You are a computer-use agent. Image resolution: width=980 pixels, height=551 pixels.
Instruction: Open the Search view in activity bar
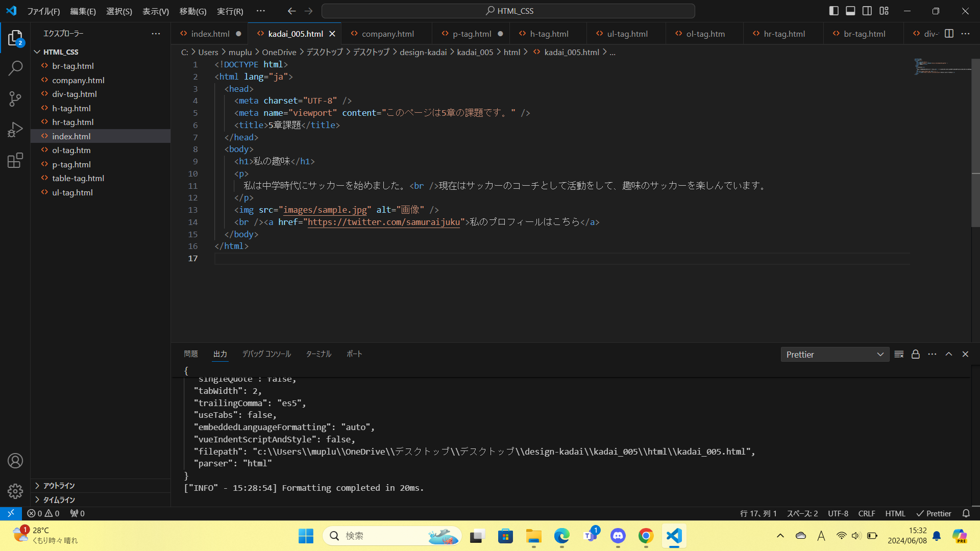pyautogui.click(x=15, y=68)
